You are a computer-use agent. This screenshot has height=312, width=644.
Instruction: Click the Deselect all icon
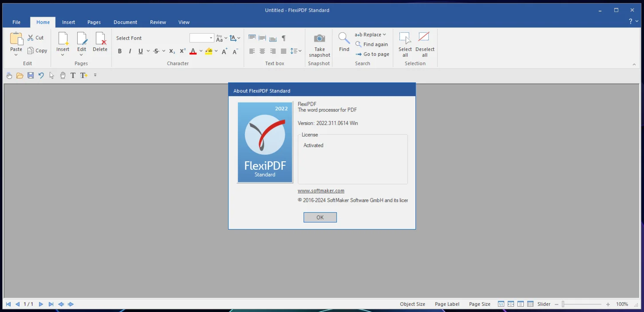click(424, 38)
